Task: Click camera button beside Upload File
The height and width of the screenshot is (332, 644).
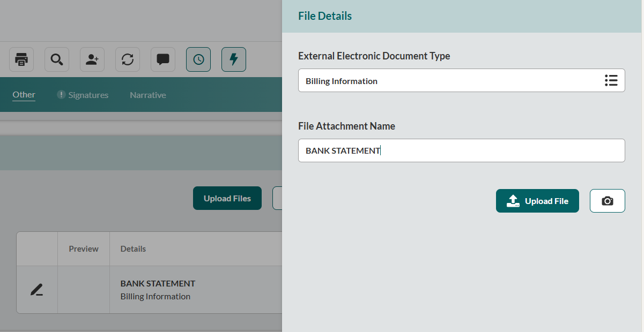Action: [607, 201]
